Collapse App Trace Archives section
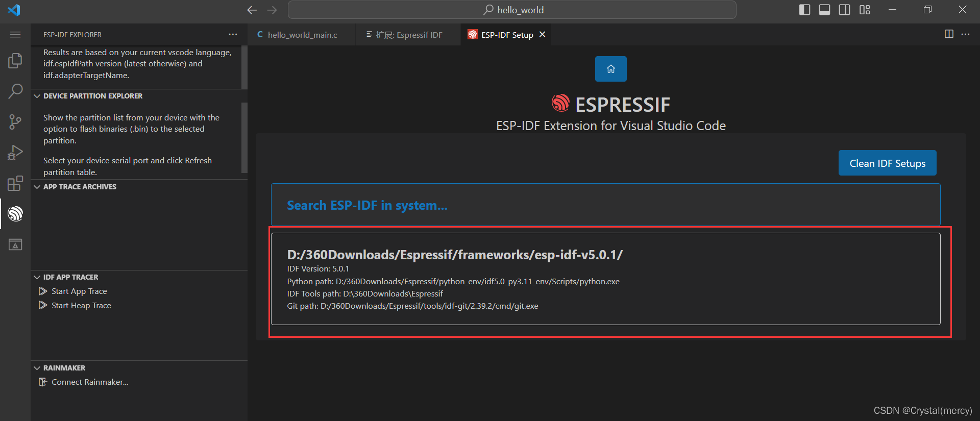The image size is (980, 421). (139, 187)
